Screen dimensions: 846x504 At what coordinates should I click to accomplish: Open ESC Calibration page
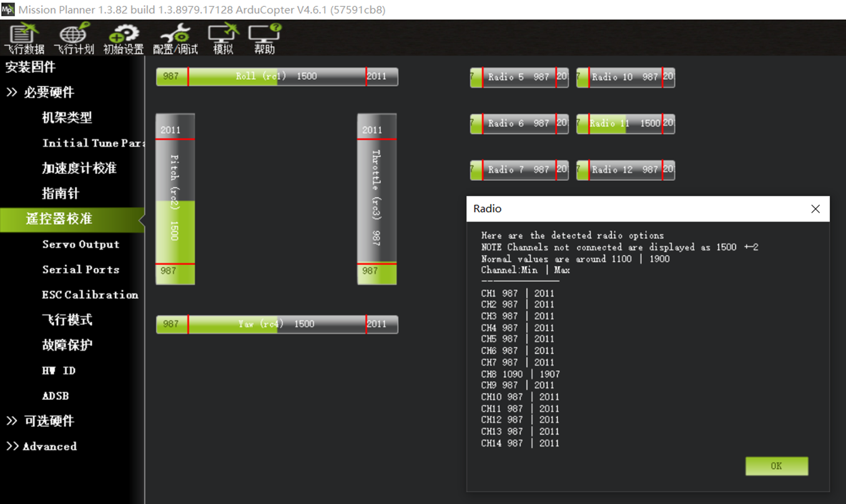pos(90,295)
